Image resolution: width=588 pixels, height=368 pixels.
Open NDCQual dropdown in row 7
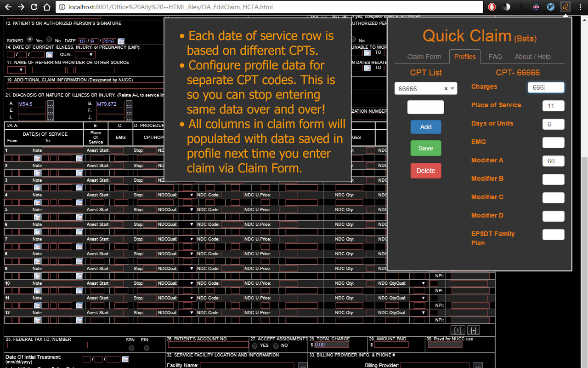point(187,239)
